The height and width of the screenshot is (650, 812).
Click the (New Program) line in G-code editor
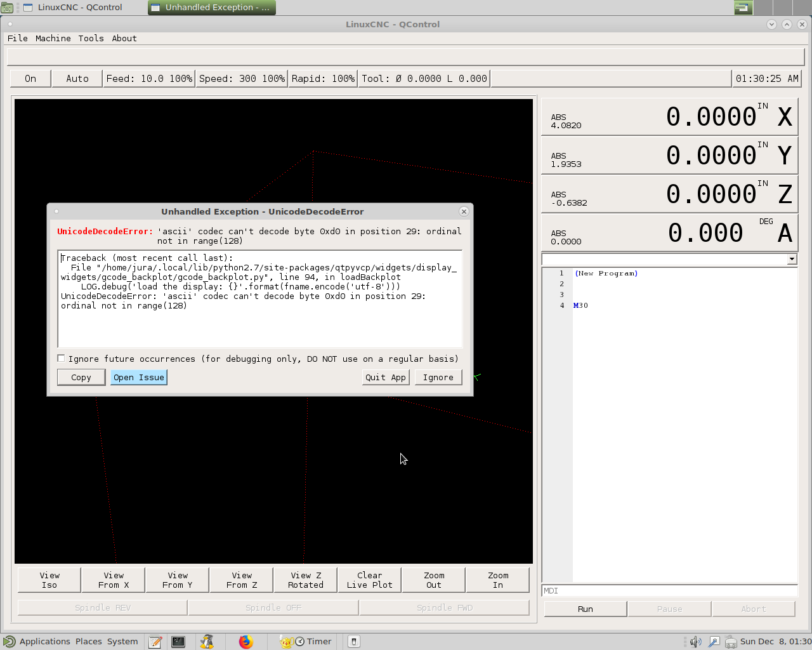pyautogui.click(x=606, y=274)
